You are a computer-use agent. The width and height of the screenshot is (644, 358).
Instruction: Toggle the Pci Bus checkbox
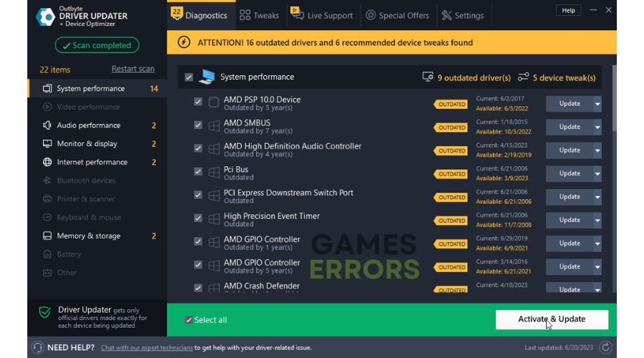pos(198,171)
